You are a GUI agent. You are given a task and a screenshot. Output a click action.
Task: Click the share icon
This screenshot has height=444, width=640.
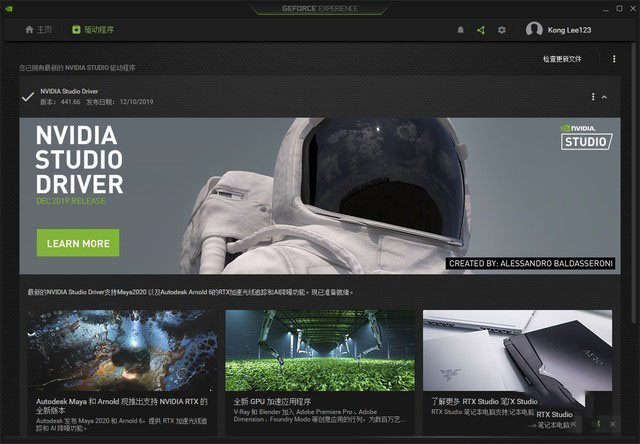[481, 30]
